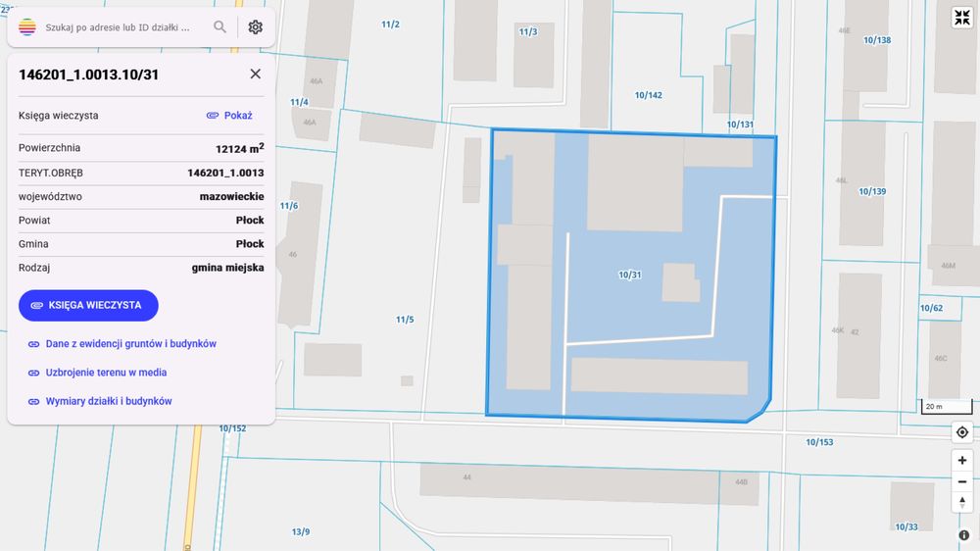
Task: Select parcel 11/5 on the map
Action: tap(405, 320)
